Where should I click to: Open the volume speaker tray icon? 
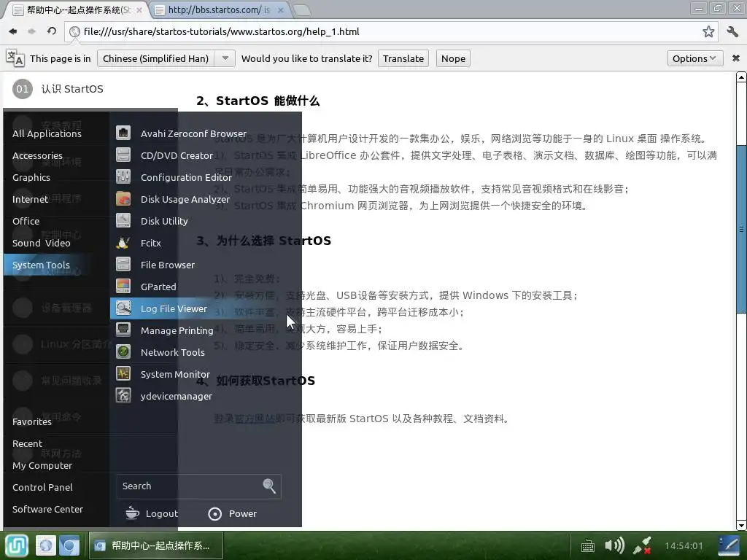pos(614,545)
